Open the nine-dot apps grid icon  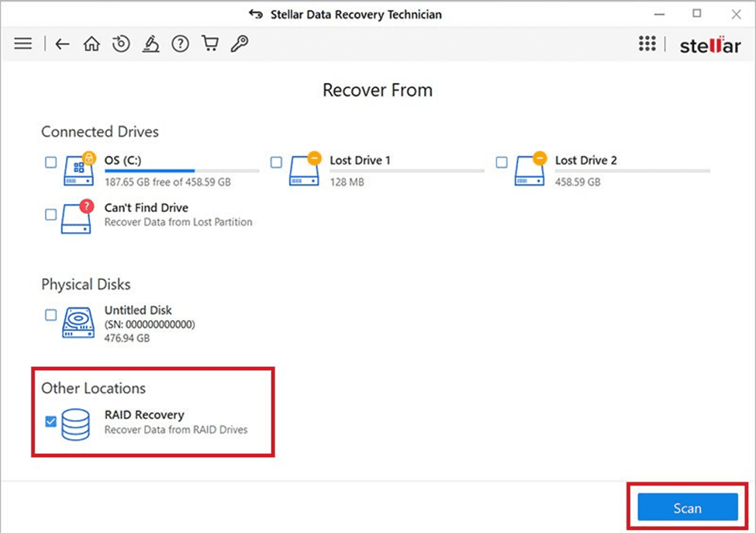tap(647, 43)
